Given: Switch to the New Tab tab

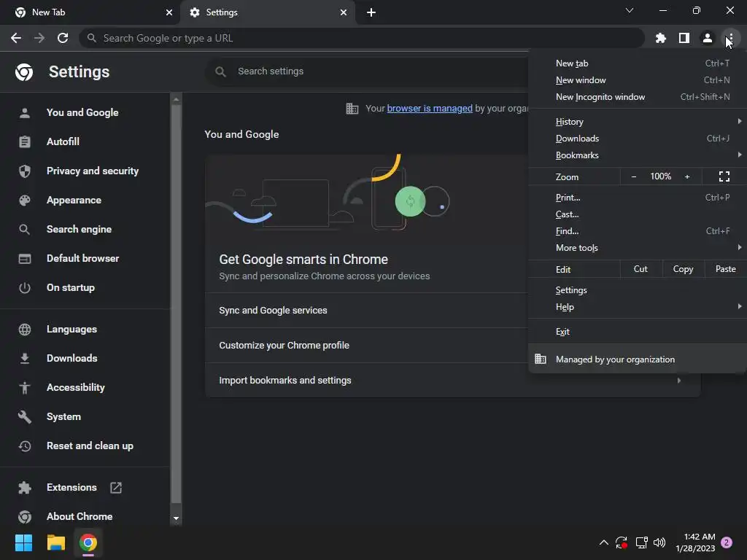Looking at the screenshot, I should point(90,12).
